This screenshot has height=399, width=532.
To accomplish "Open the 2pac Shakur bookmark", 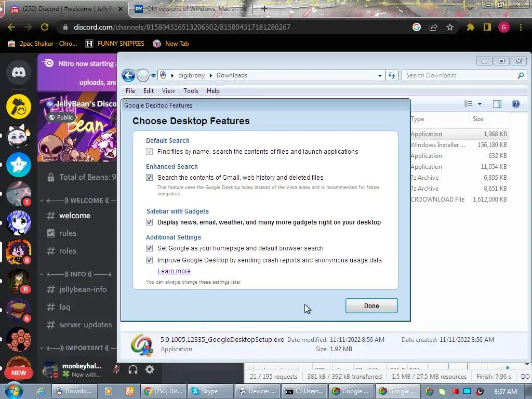I will (43, 44).
